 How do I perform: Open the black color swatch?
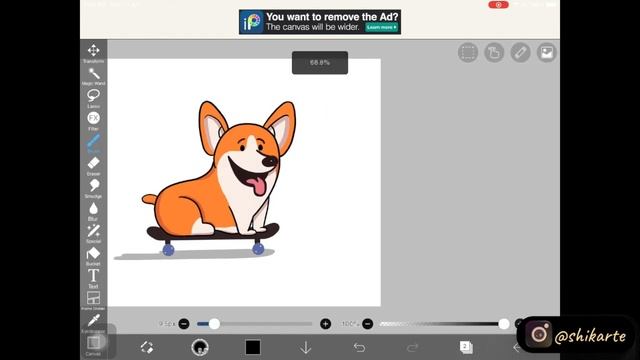click(x=253, y=347)
